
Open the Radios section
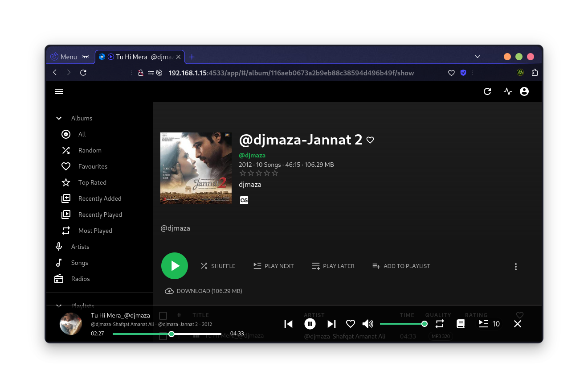coord(80,278)
